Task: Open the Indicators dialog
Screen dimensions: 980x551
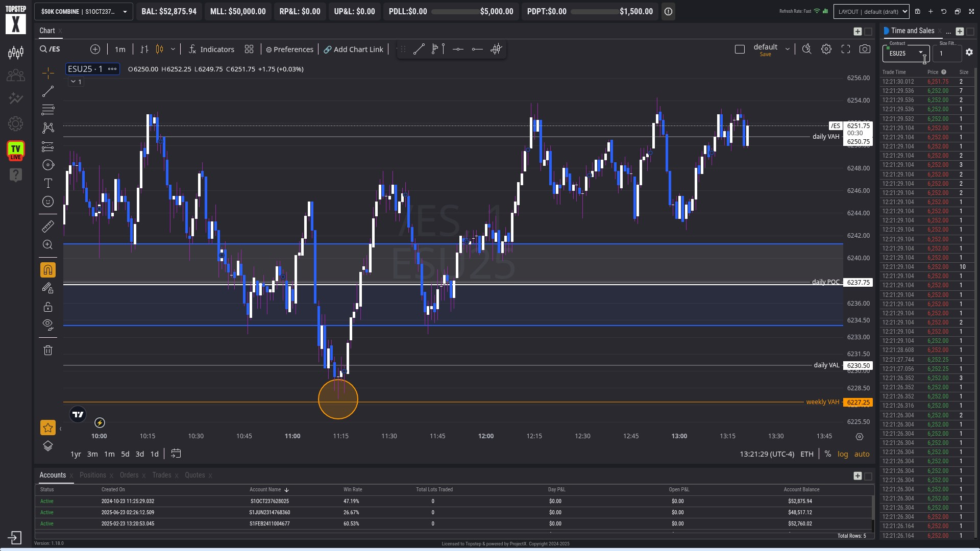Action: pos(211,49)
